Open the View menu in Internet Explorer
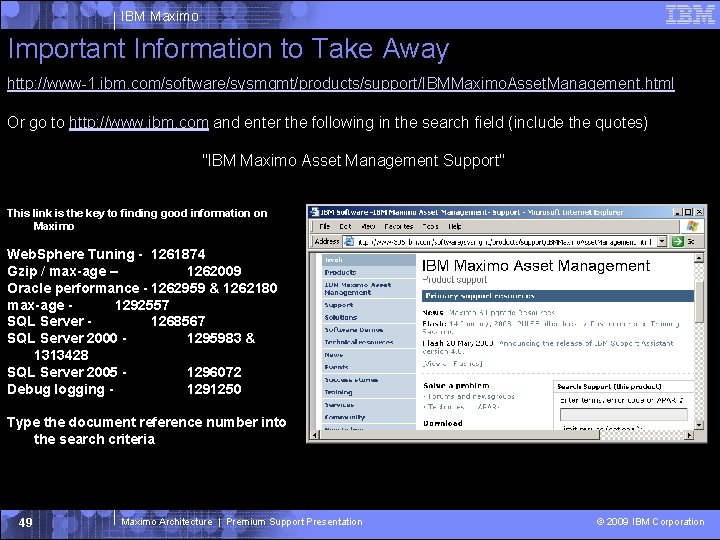 (x=368, y=226)
